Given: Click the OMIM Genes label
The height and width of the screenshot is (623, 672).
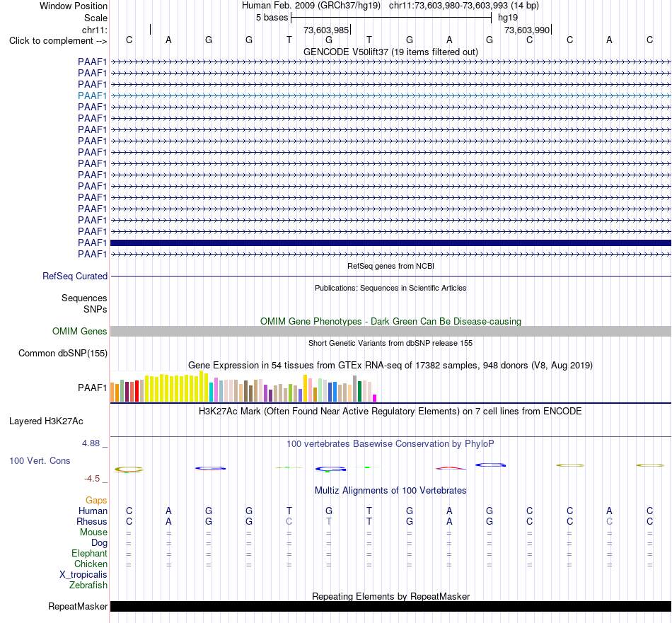Looking at the screenshot, I should click(x=79, y=331).
